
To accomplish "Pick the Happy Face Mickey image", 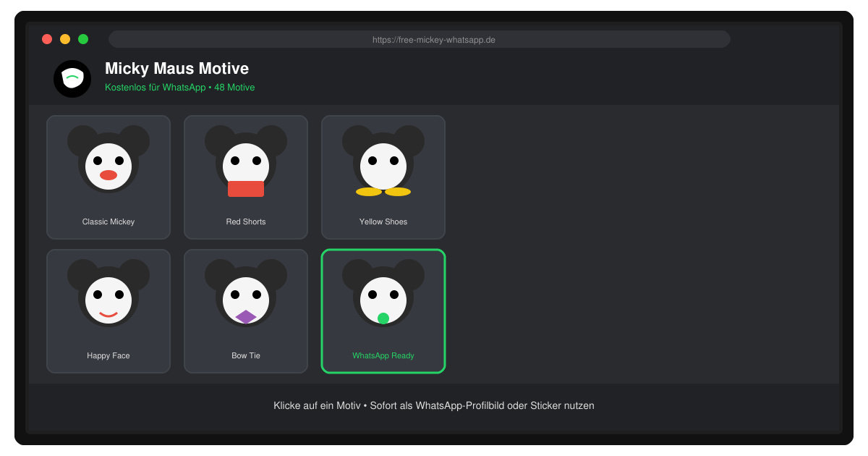I will coord(109,293).
